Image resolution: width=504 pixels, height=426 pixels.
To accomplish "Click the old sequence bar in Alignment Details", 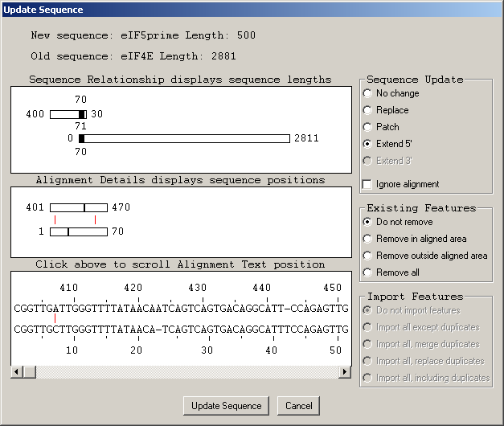I will (x=78, y=232).
